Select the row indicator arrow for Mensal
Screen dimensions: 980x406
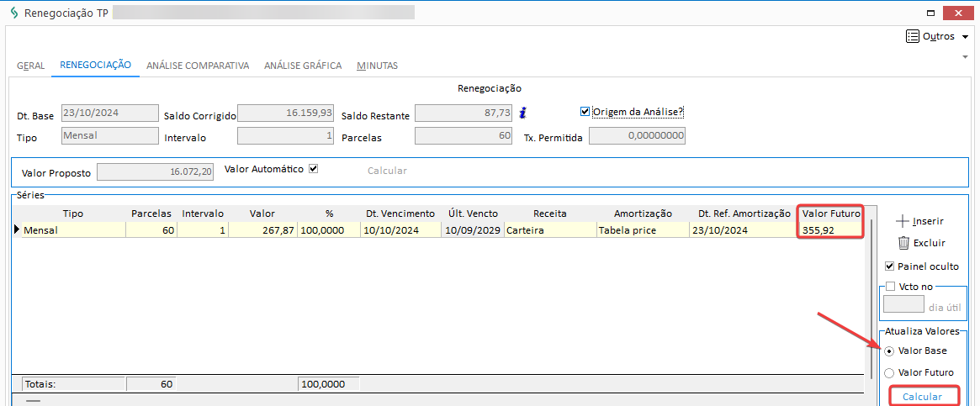coord(16,229)
